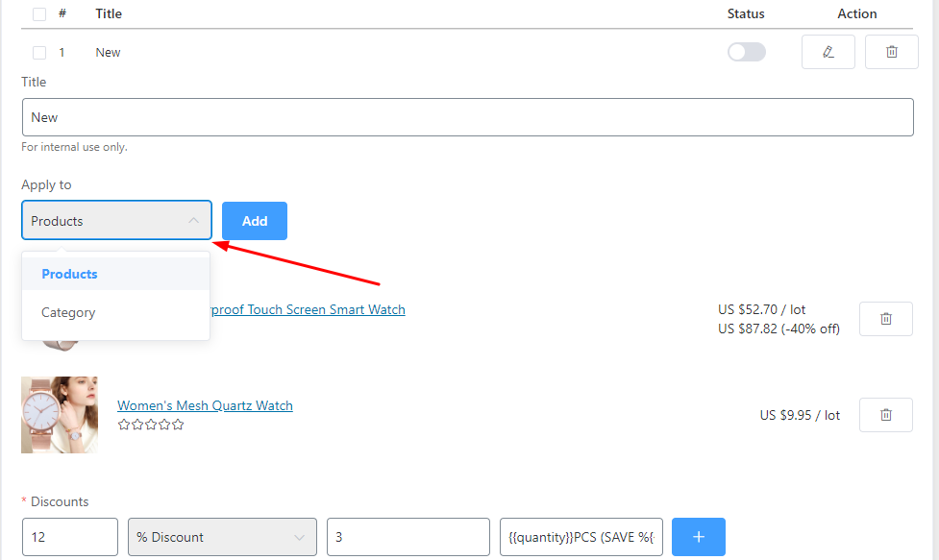939x560 pixels.
Task: Click the pencil edit icon for rule New
Action: coord(828,51)
